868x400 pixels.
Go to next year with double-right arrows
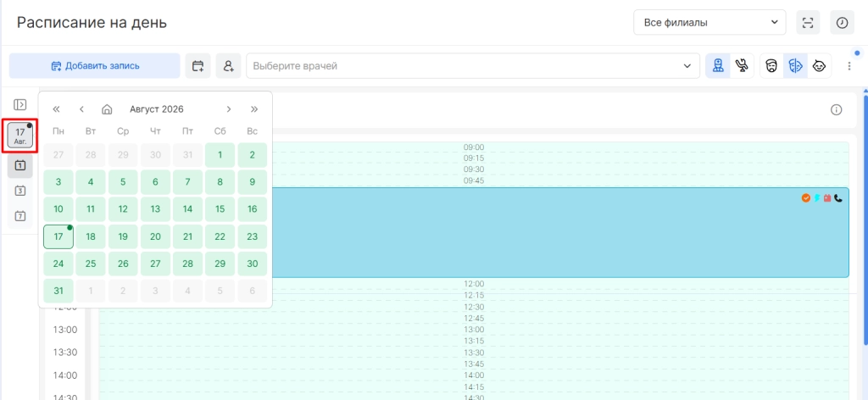254,109
